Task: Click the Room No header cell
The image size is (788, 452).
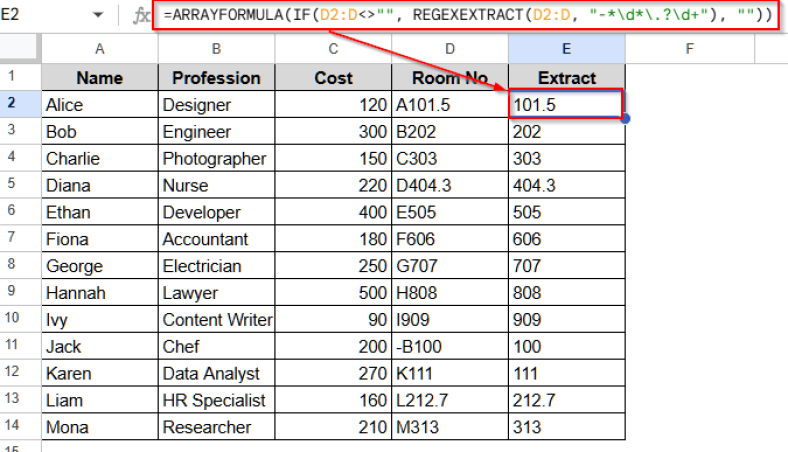Action: click(x=450, y=77)
